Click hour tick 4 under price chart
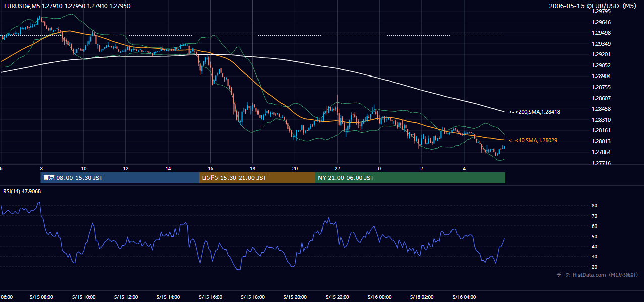644x302 pixels. [464, 168]
